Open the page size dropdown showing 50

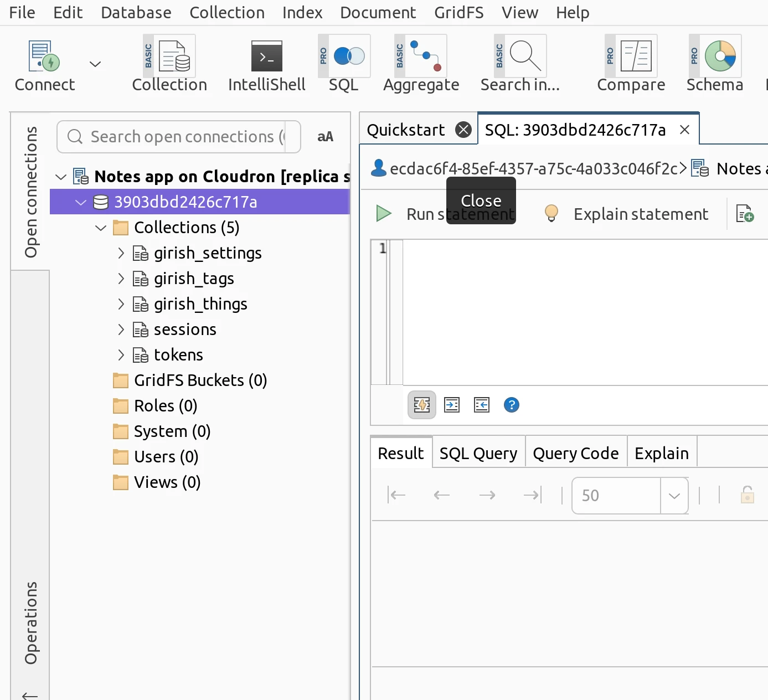674,495
